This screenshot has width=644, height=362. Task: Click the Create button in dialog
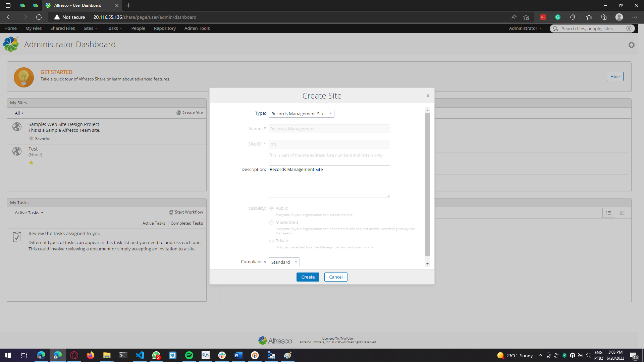pyautogui.click(x=308, y=277)
